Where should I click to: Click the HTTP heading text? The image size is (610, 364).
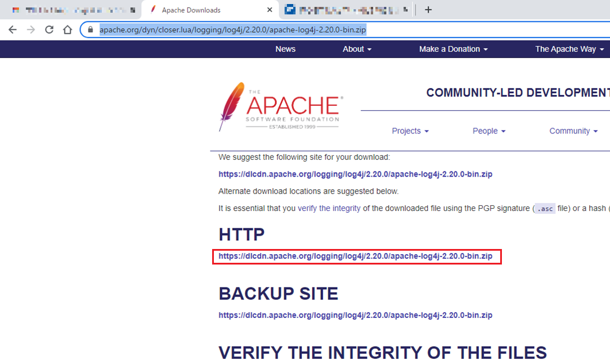tap(241, 235)
